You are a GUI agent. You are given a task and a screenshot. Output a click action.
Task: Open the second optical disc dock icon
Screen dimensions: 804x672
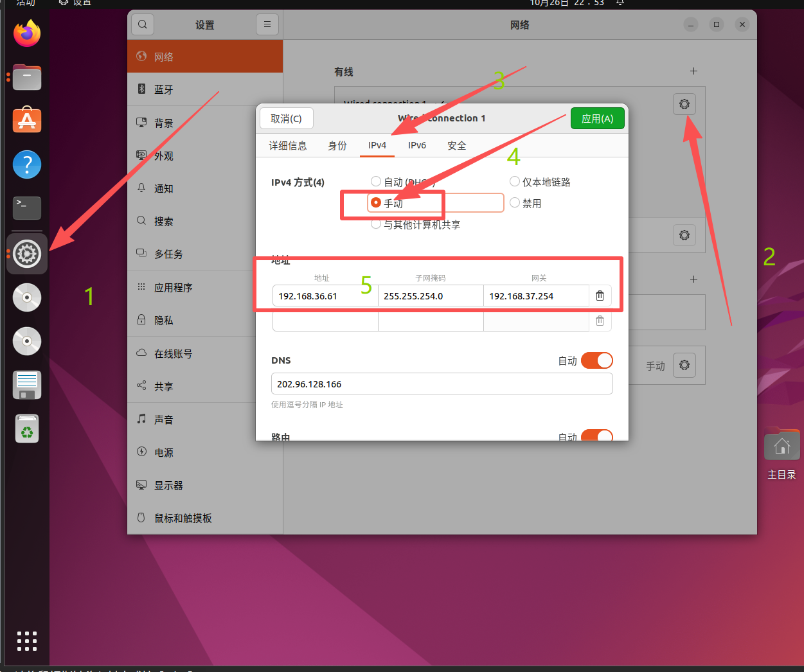[x=27, y=341]
